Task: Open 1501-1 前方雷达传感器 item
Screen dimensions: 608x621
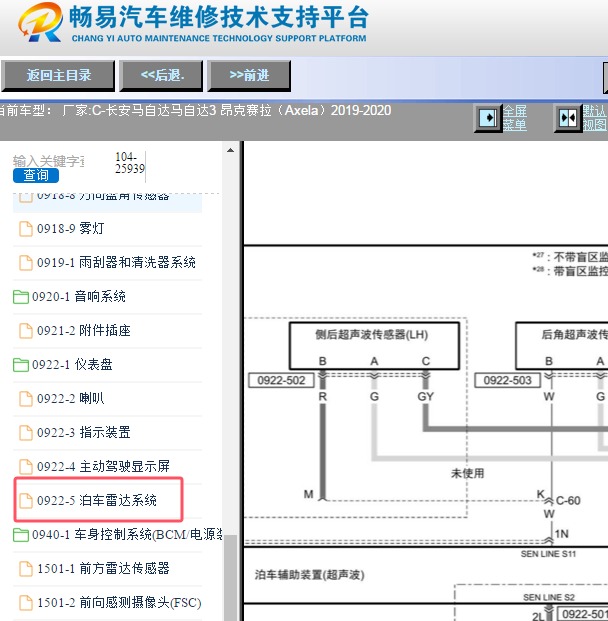Action: tap(103, 569)
